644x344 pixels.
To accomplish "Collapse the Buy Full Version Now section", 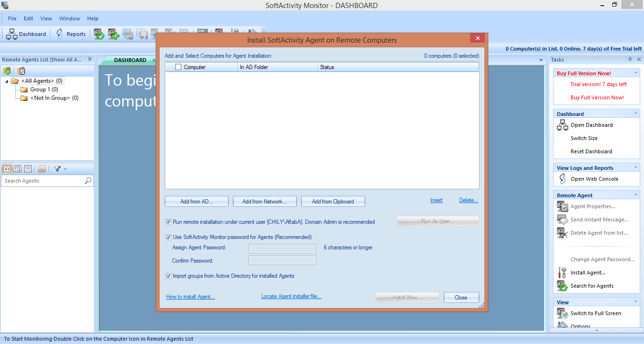I will (x=635, y=73).
